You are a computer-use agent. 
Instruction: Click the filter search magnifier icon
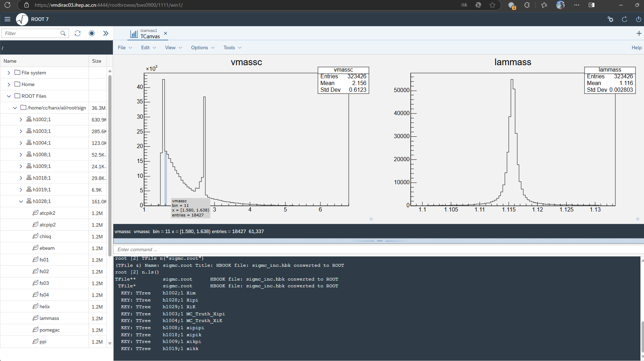63,33
